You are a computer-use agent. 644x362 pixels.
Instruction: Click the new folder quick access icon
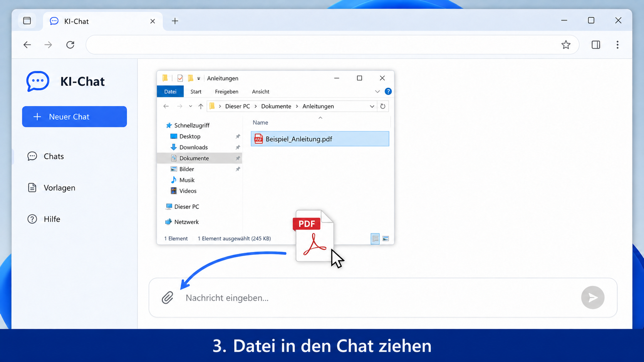click(x=190, y=78)
